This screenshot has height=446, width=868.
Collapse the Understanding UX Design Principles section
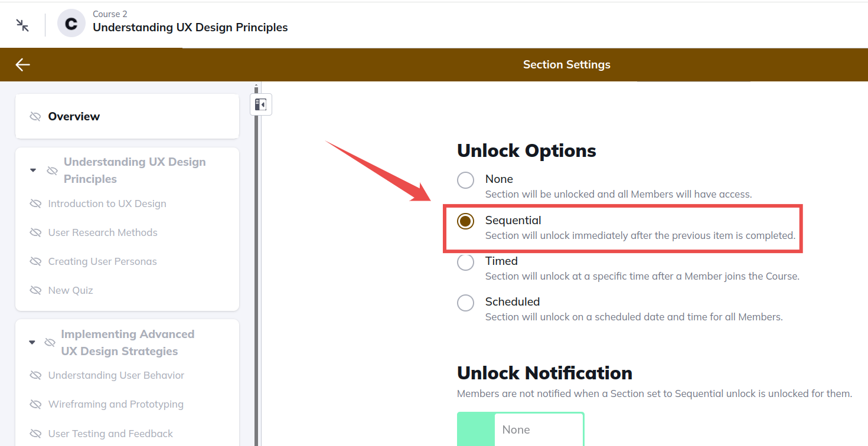click(x=33, y=170)
